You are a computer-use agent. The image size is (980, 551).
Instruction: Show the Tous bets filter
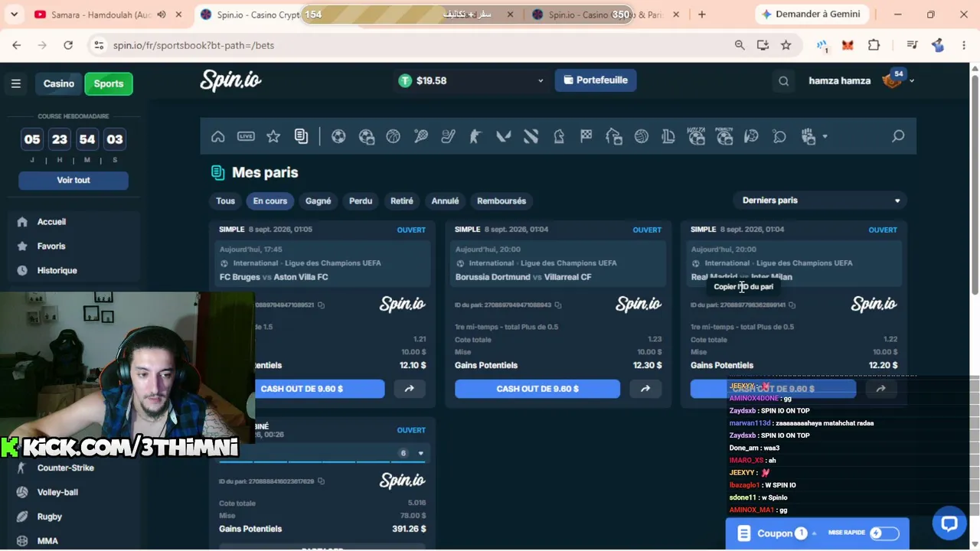225,201
